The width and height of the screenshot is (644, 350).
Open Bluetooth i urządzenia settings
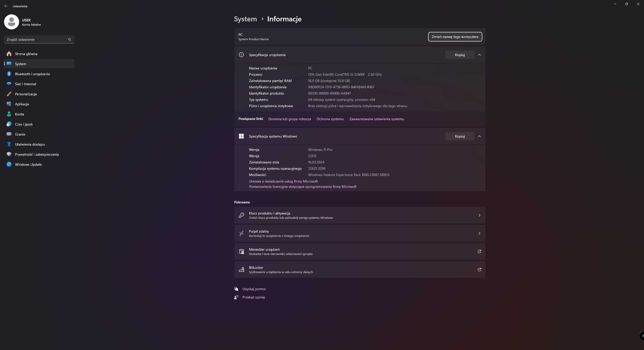[x=39, y=74]
